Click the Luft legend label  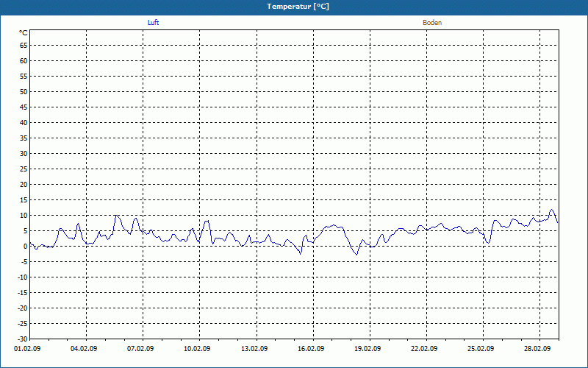click(x=153, y=23)
